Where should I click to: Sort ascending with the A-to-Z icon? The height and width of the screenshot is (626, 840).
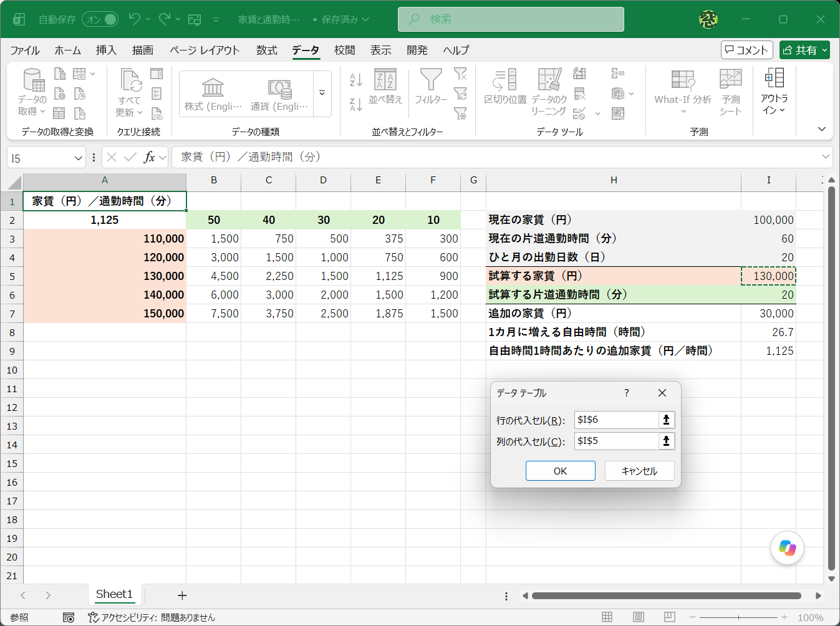[x=356, y=79]
